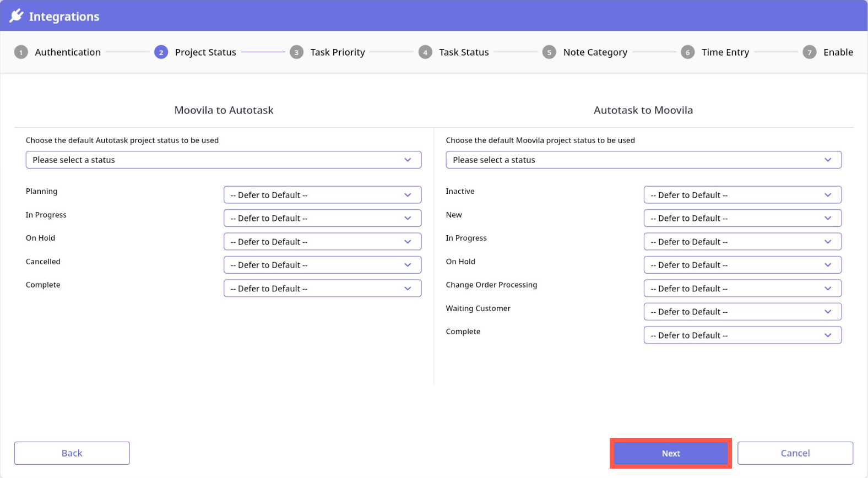Click step 3 Task Priority circle icon
This screenshot has height=478, width=868.
pyautogui.click(x=296, y=52)
